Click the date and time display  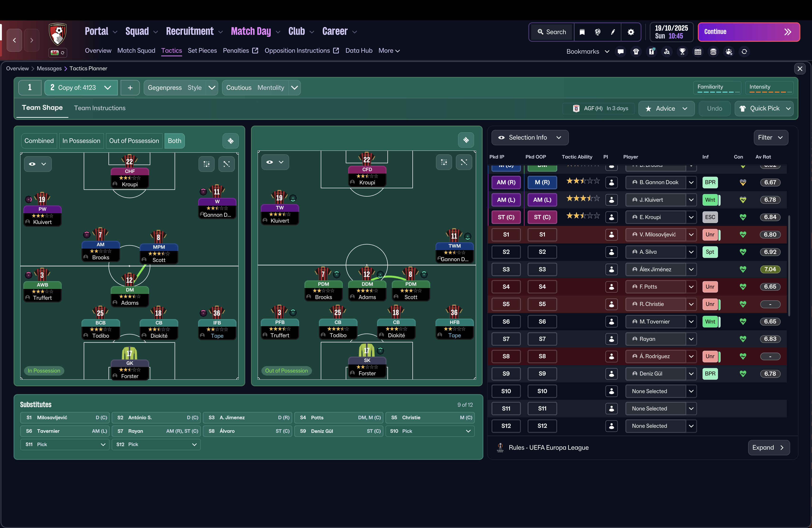(x=671, y=32)
